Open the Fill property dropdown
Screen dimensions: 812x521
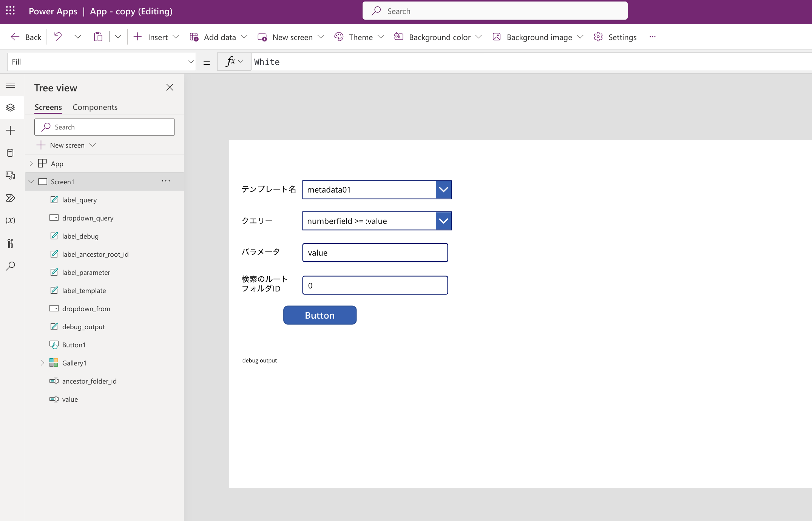(x=191, y=62)
